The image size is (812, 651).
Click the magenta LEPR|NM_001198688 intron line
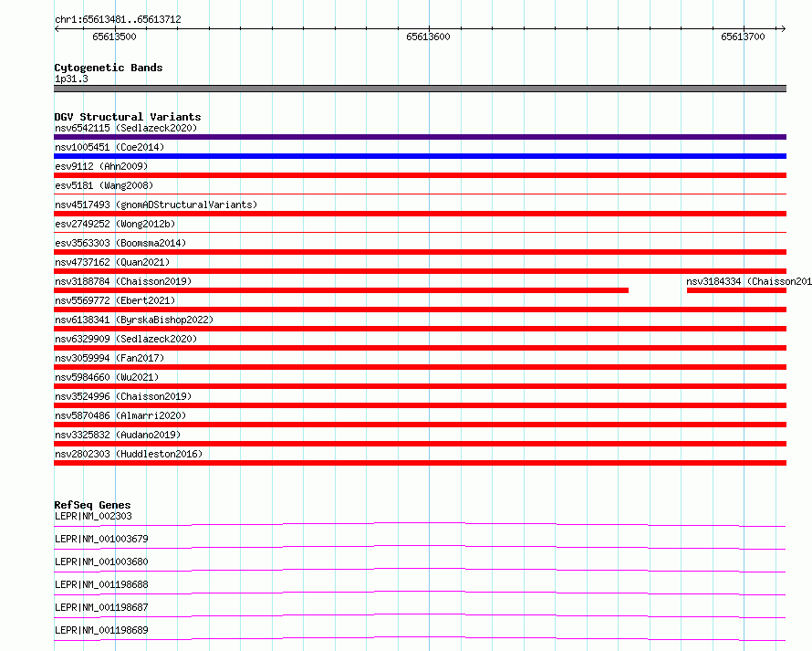(420, 593)
